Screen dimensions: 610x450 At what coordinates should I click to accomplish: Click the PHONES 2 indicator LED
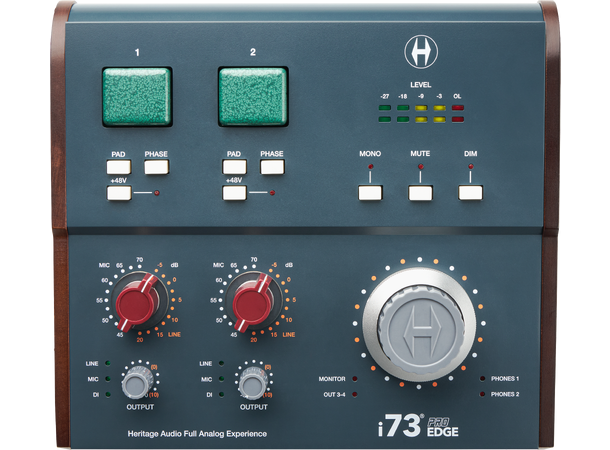click(482, 394)
